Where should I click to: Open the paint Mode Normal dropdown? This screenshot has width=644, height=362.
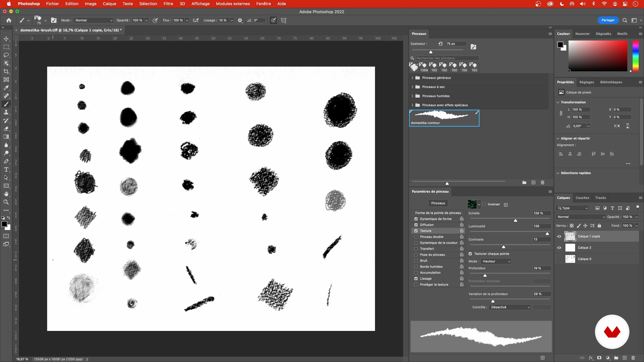pyautogui.click(x=94, y=20)
